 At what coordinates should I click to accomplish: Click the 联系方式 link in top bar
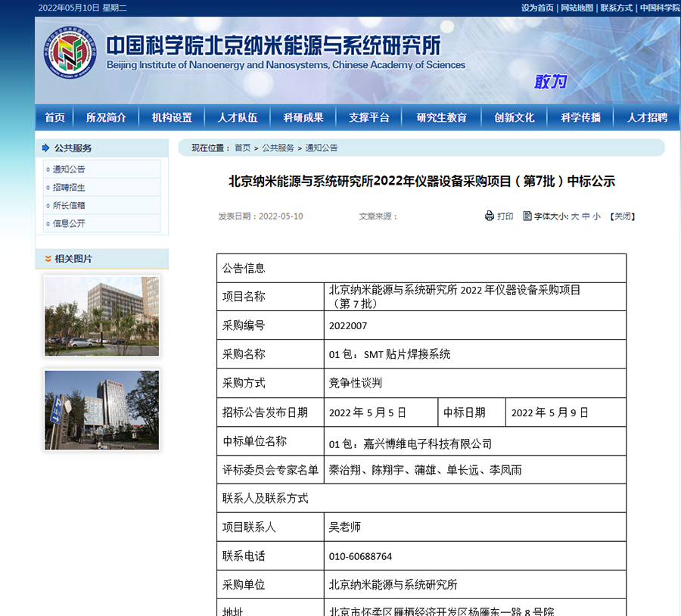617,8
